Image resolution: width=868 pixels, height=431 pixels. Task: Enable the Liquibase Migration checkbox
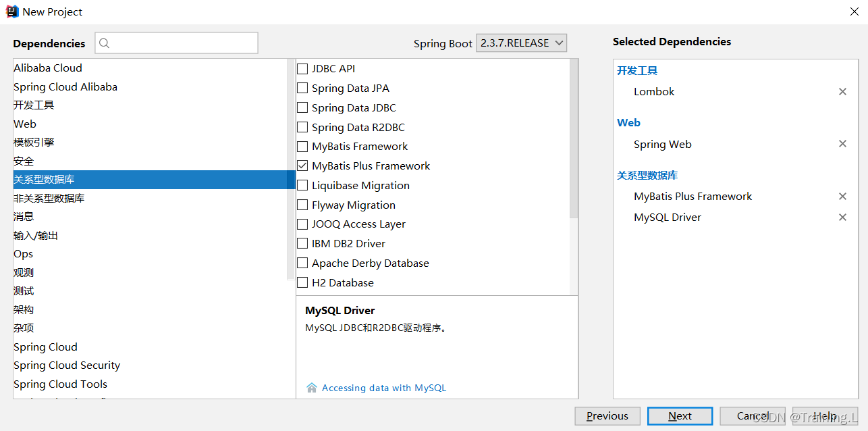(302, 186)
